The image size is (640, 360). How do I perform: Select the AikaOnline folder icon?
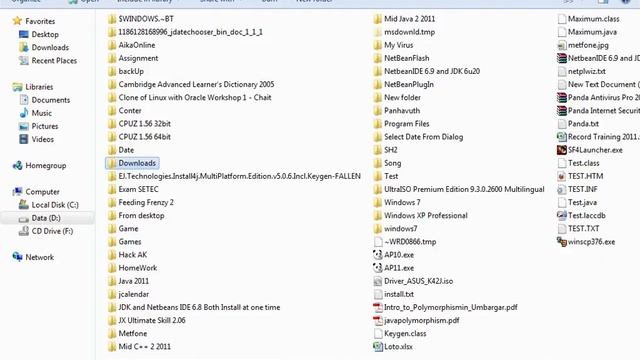coord(112,45)
